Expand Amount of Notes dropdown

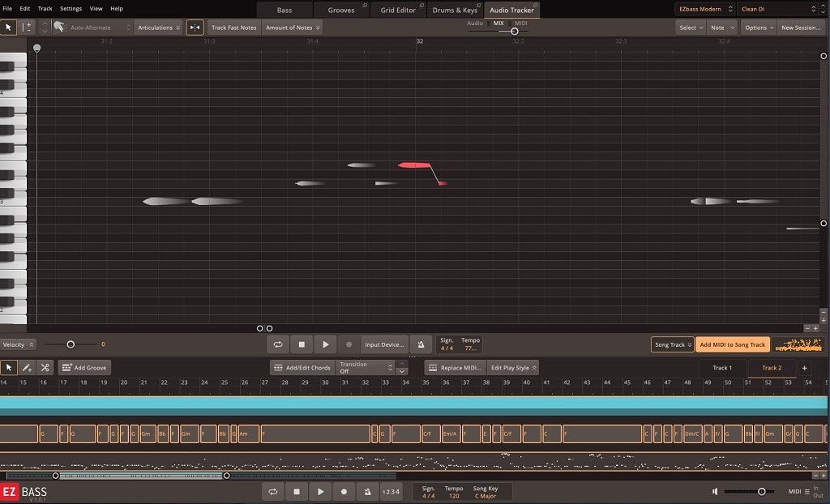click(x=292, y=28)
